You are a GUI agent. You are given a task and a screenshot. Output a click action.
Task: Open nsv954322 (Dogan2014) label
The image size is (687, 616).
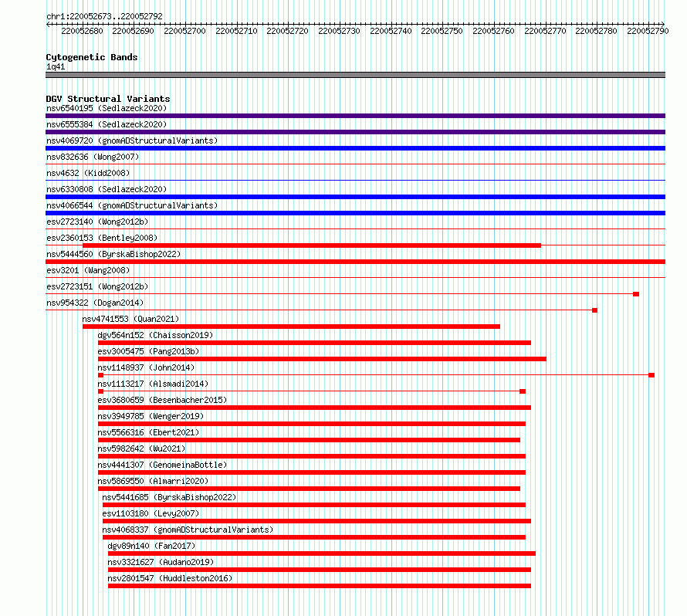tap(95, 303)
